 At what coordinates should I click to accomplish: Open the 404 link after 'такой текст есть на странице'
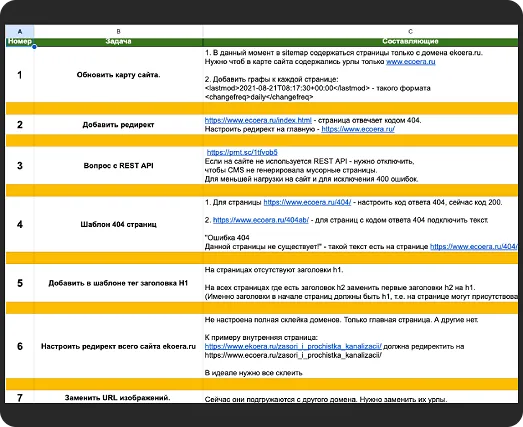[474, 247]
